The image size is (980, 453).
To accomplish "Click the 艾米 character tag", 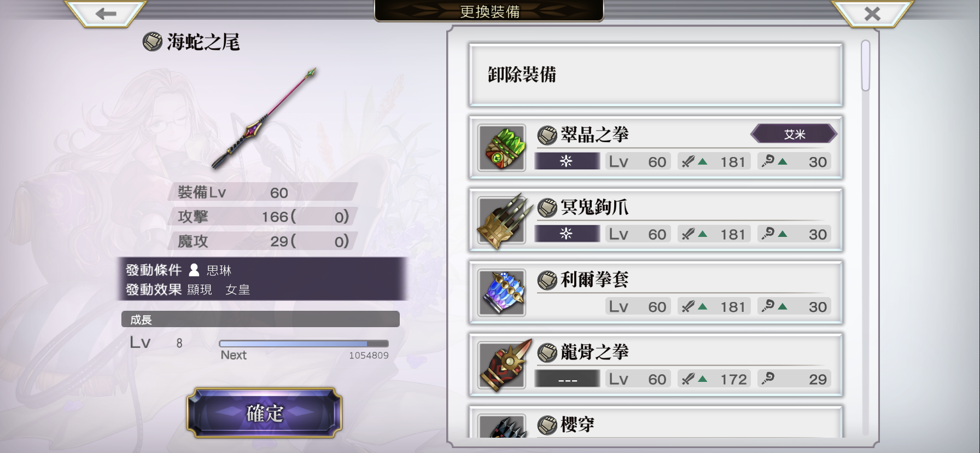I will (x=794, y=134).
